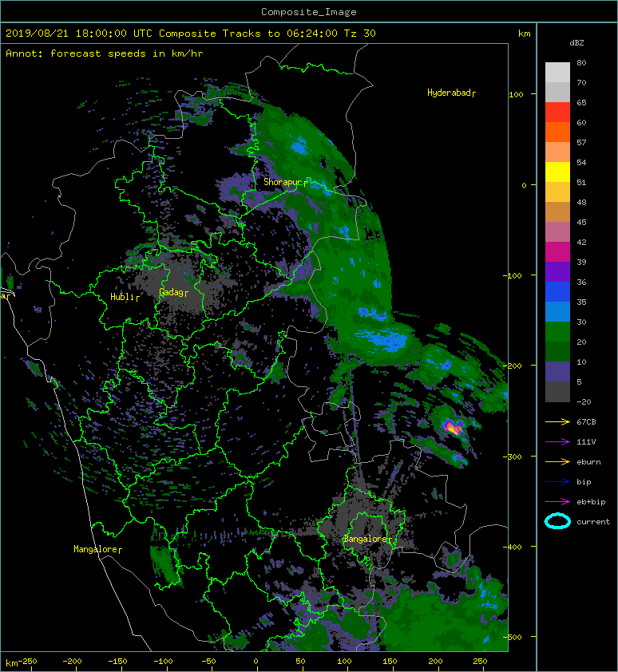Click the 45 value on the dBZ scale
The width and height of the screenshot is (618, 672).
click(x=581, y=222)
